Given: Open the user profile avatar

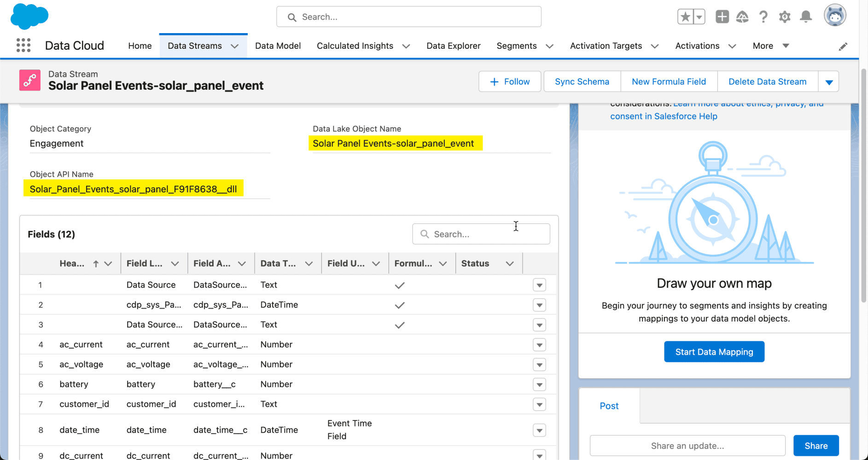Looking at the screenshot, I should (x=835, y=16).
